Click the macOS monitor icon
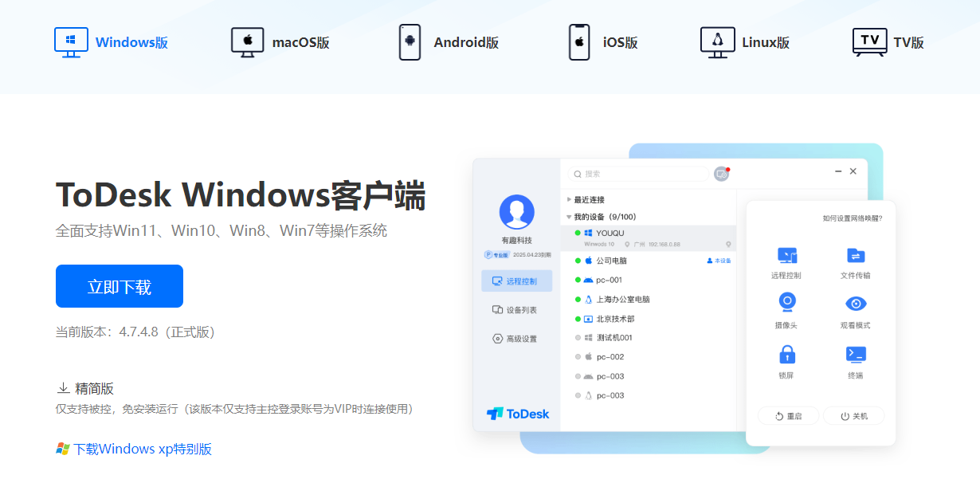This screenshot has height=479, width=980. 247,42
